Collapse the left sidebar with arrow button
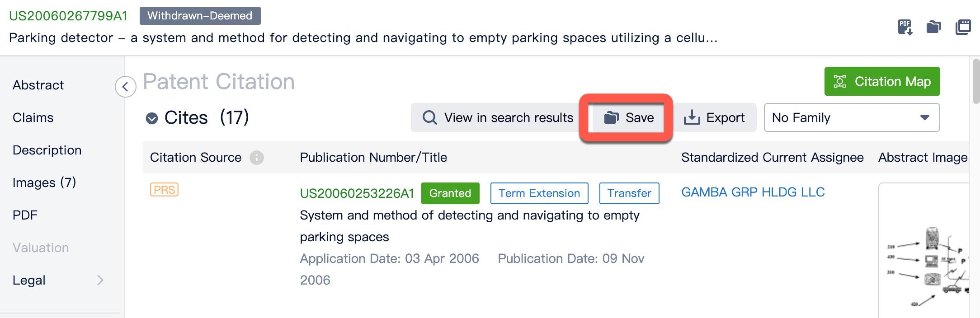 tap(125, 87)
